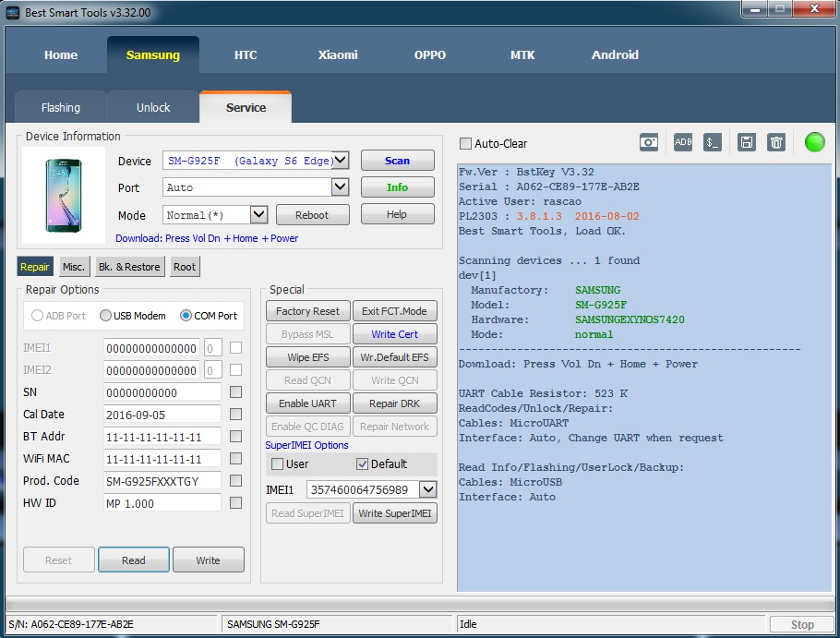
Task: Expand the Mode dropdown list
Action: (258, 215)
